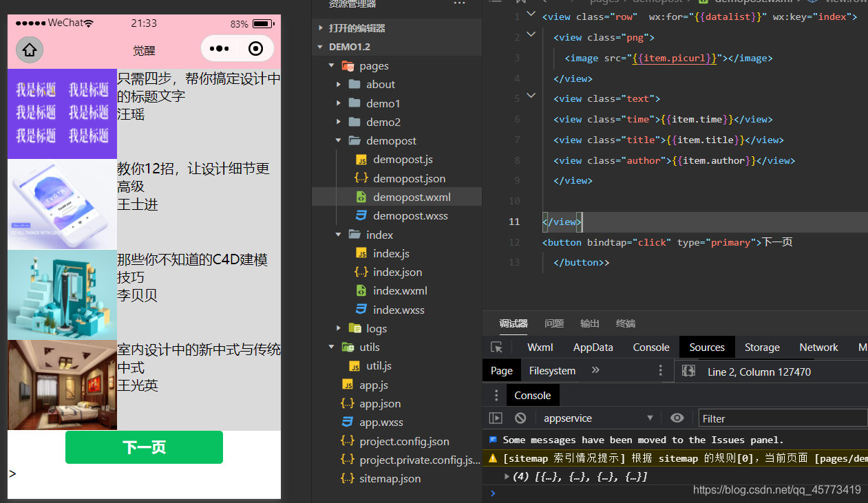Open the Wxml debugger tab
868x503 pixels.
click(x=540, y=347)
